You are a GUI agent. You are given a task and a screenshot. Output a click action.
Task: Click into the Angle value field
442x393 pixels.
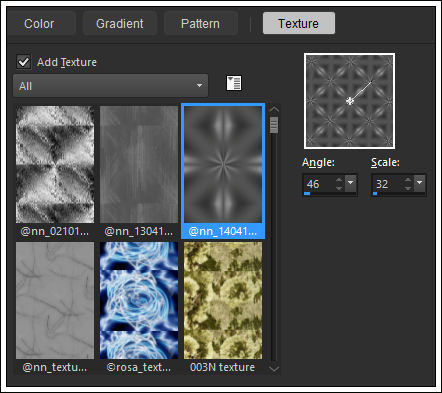(x=319, y=184)
